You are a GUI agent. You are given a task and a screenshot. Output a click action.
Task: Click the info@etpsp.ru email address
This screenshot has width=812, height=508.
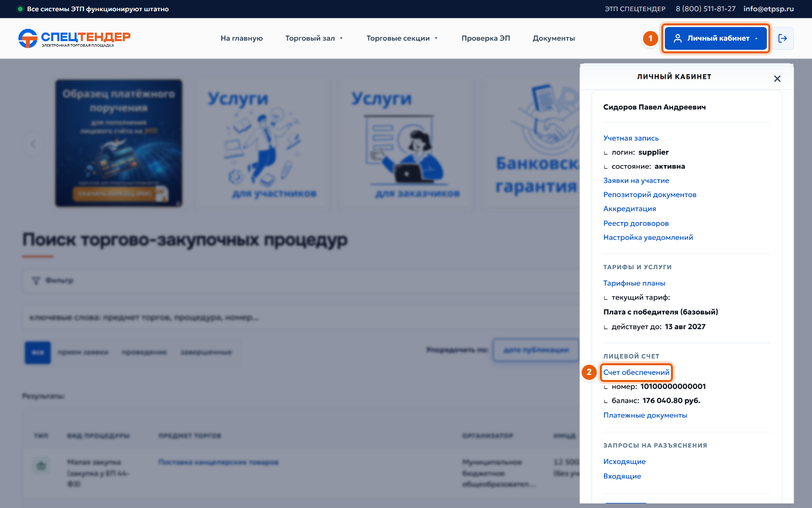click(768, 9)
